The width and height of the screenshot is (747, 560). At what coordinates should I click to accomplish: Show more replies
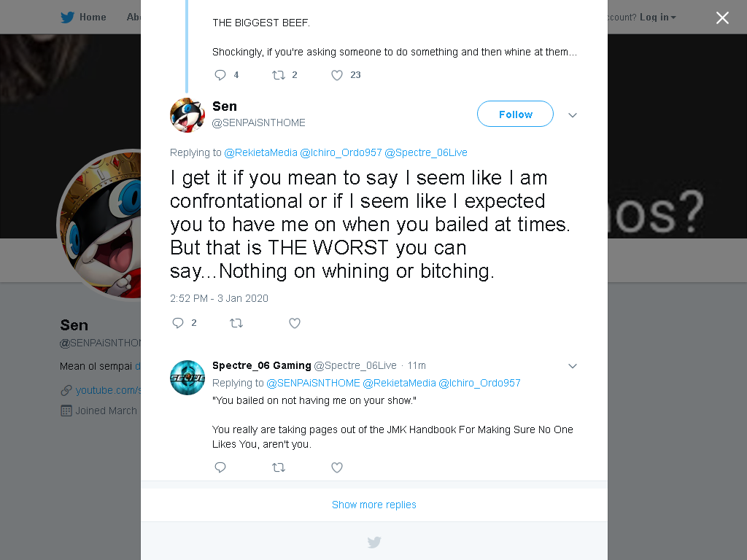pyautogui.click(x=374, y=505)
